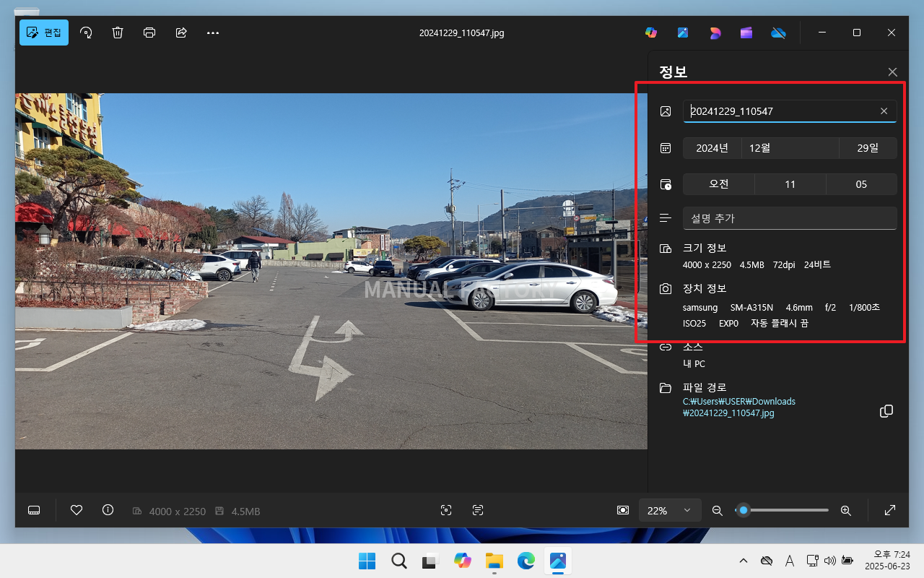Expand the system tray hidden icons chevron
Image resolution: width=924 pixels, height=578 pixels.
click(x=743, y=561)
